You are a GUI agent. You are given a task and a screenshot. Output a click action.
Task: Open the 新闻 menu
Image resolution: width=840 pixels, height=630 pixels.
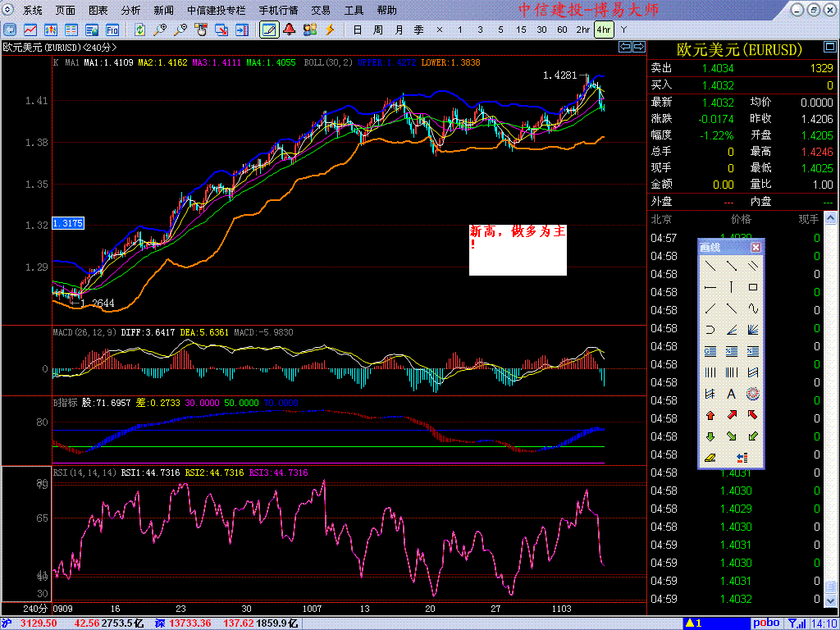163,10
